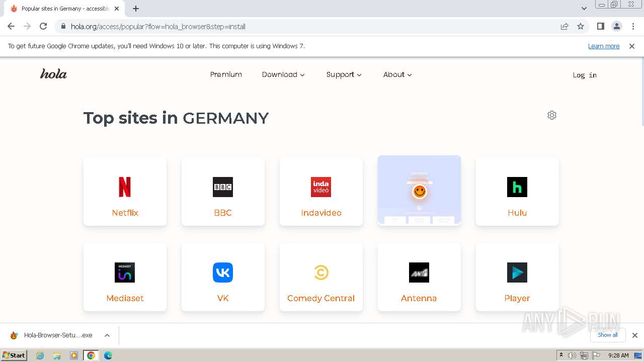This screenshot has height=362, width=644.
Task: Open the country settings gear icon
Action: click(552, 115)
